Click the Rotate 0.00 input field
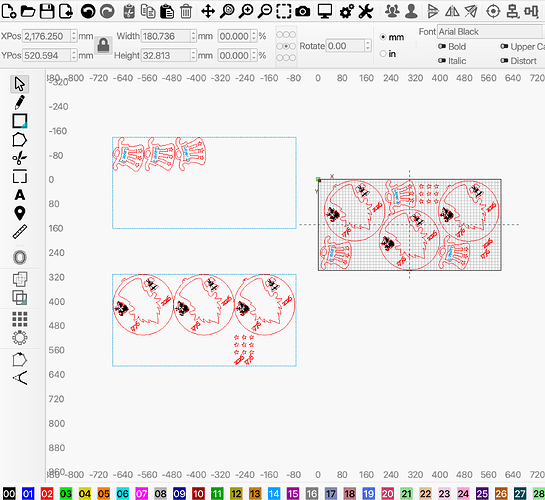545x500 pixels. [x=345, y=46]
